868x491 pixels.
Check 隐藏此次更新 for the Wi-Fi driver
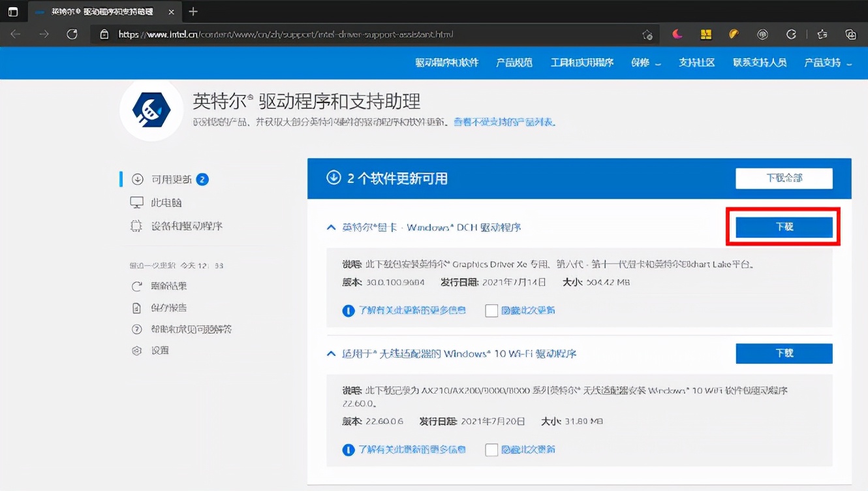[491, 449]
